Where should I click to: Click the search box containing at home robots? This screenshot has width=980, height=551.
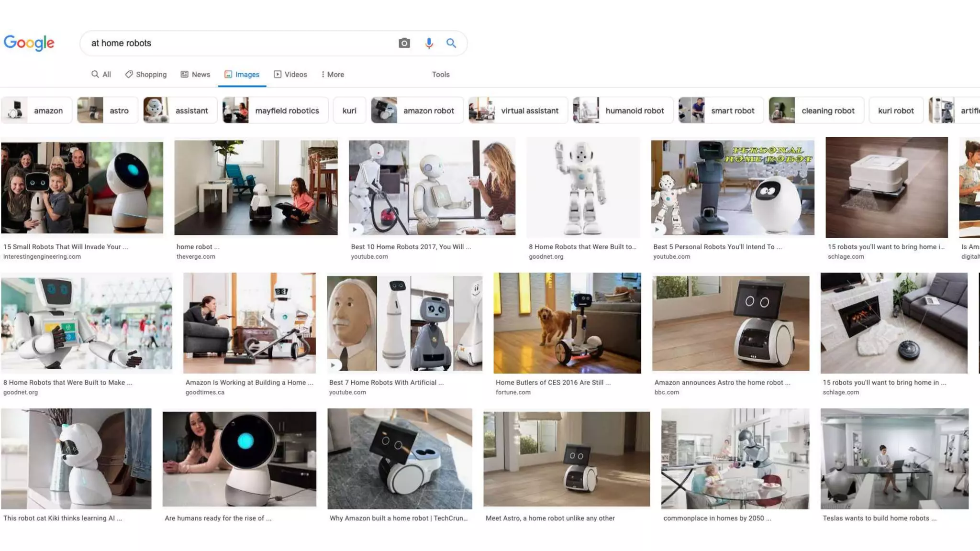[239, 43]
